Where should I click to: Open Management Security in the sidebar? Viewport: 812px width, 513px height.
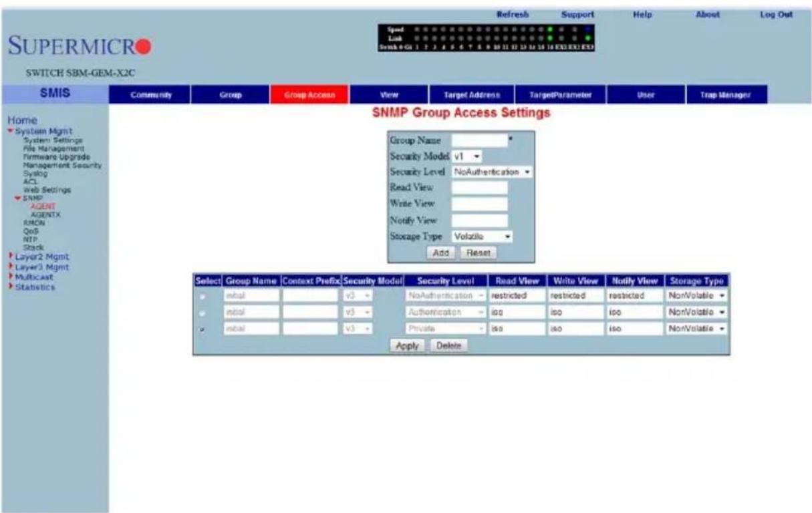61,164
